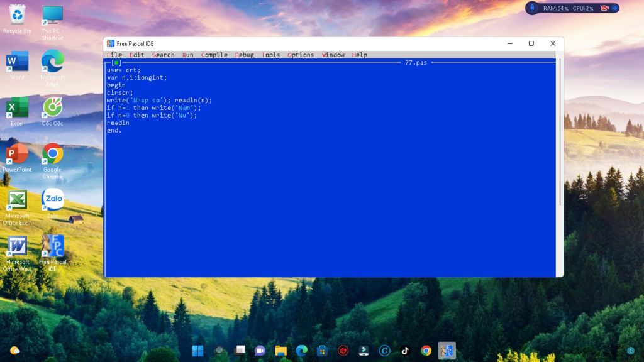Click the line writing 'Nam'
The image size is (644, 362).
pos(153,107)
